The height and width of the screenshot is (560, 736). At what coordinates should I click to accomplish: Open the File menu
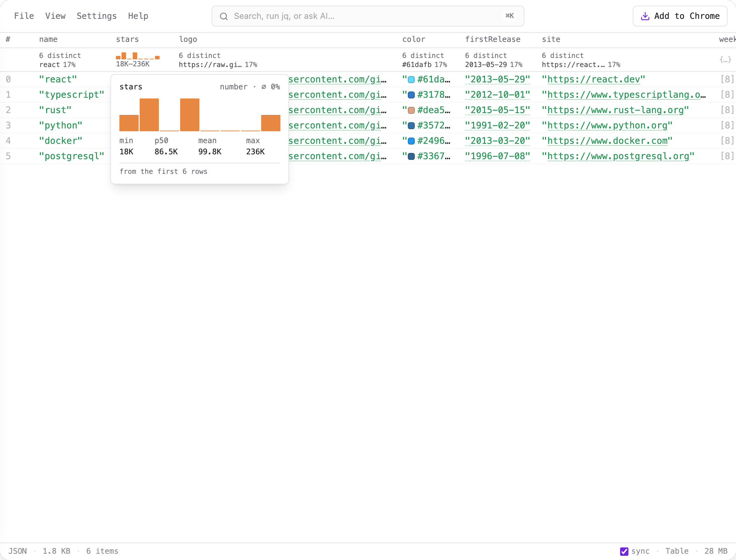click(x=24, y=16)
